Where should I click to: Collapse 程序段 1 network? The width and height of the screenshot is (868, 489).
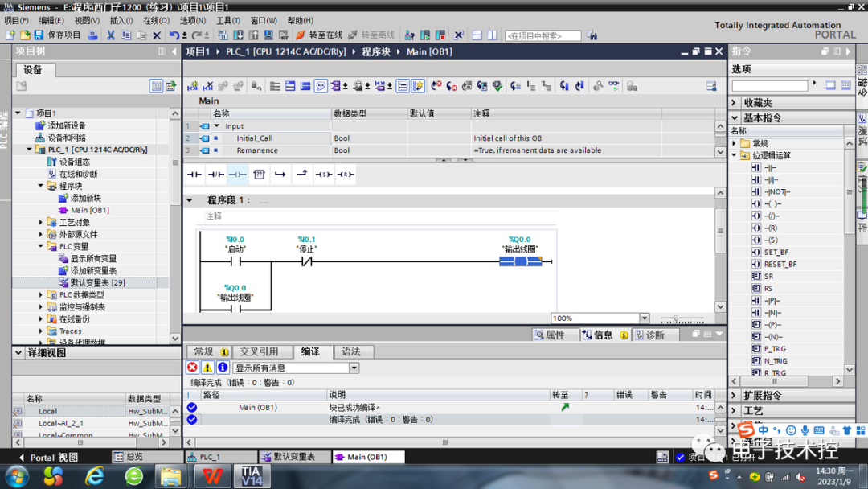190,200
